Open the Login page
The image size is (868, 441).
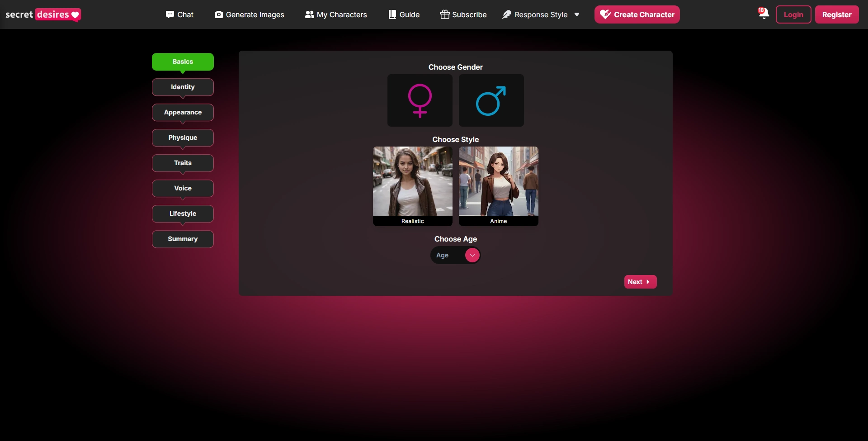coord(793,14)
